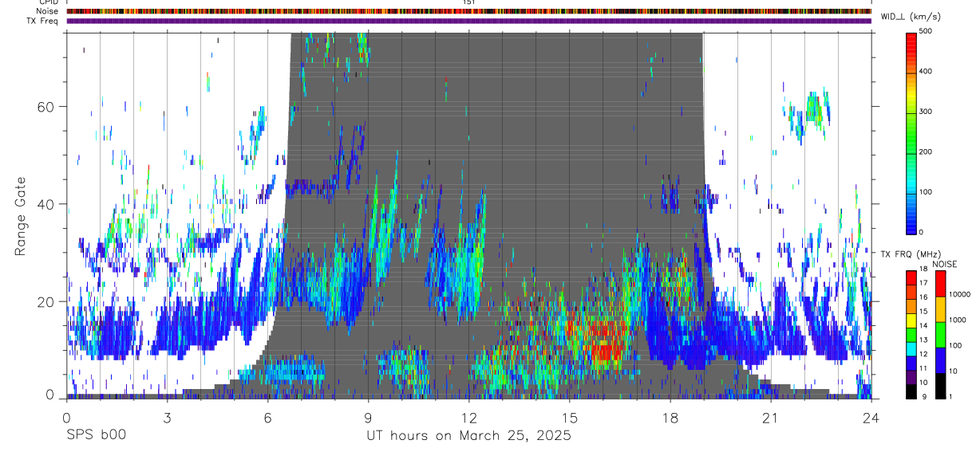Screen dimensions: 980x452
Task: Click the red swatch atop the NOISE legend
Action: point(939,284)
